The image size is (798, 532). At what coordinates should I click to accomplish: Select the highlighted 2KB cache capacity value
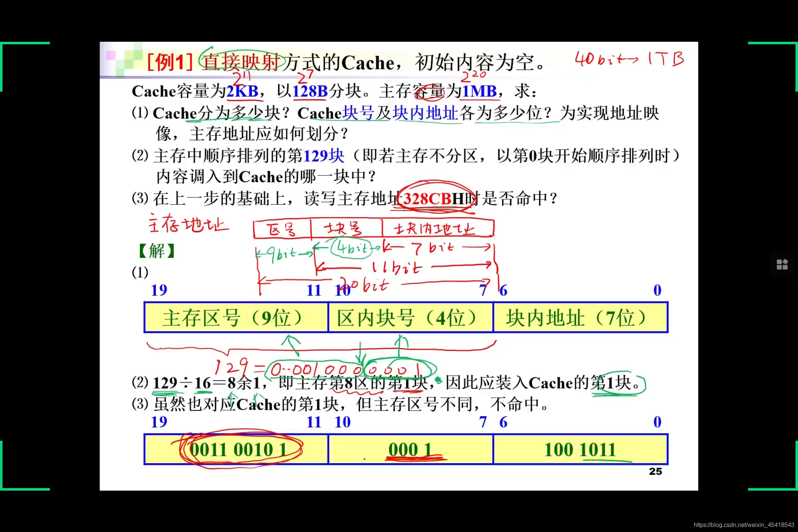click(x=242, y=91)
